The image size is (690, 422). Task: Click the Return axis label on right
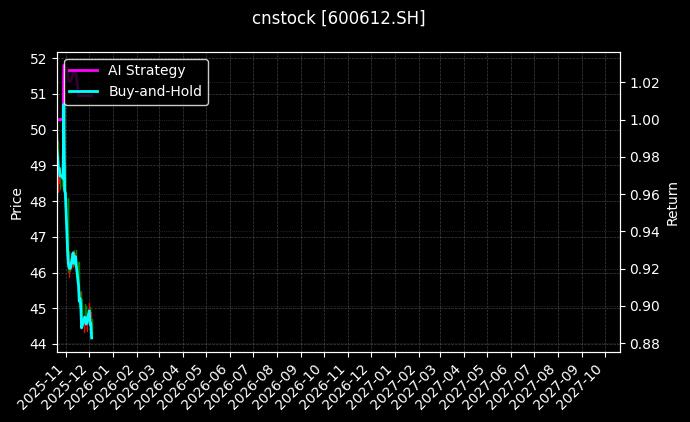(x=673, y=201)
